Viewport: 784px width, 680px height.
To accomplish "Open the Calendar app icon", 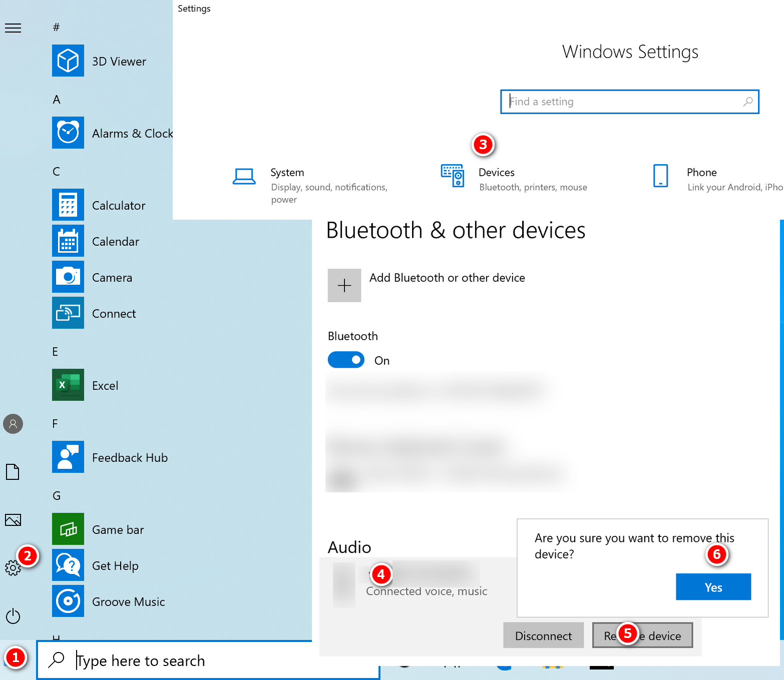I will tap(68, 241).
